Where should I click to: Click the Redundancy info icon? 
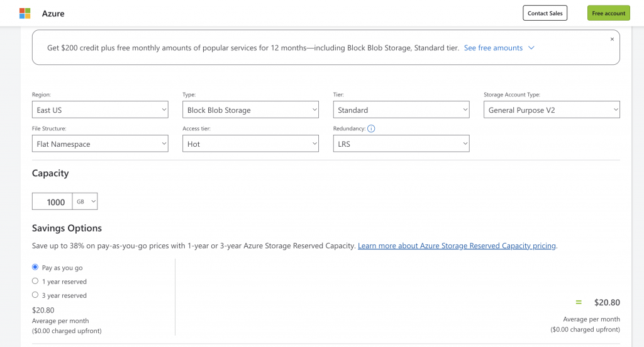pos(371,129)
